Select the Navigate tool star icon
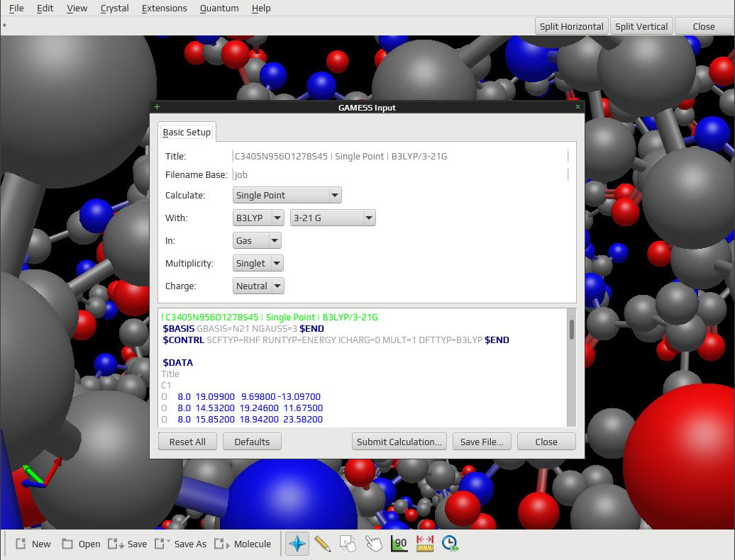 (x=297, y=544)
